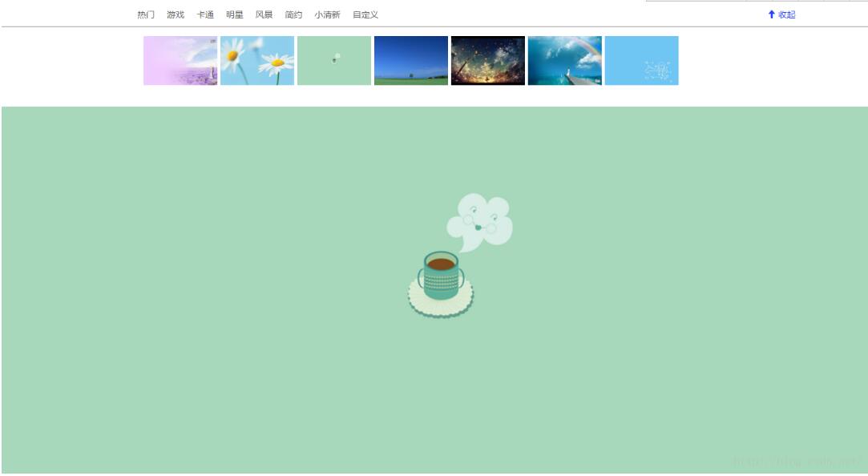The width and height of the screenshot is (868, 476).
Task: Pick the purple lavender field thumbnail
Action: tap(180, 60)
